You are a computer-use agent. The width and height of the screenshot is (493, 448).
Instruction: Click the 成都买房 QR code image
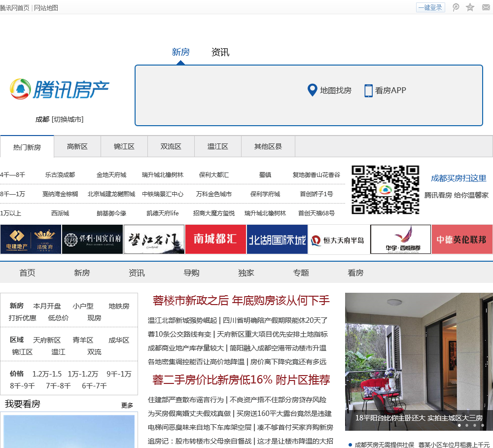(x=385, y=190)
